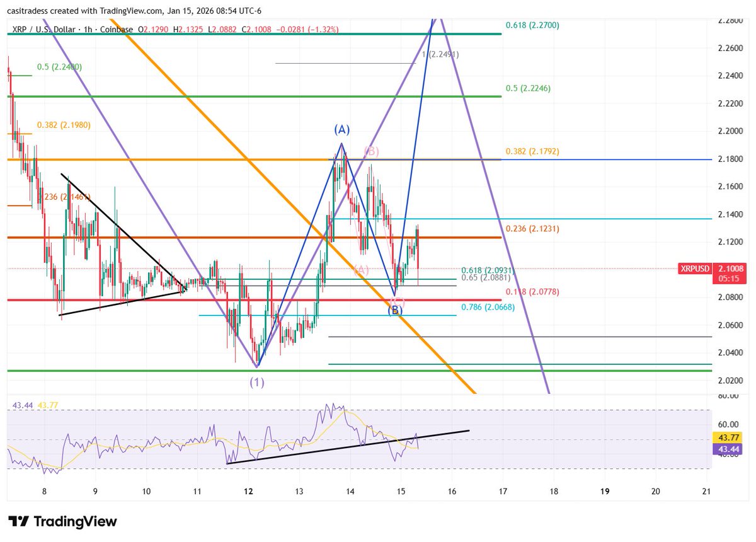Click the change value −0.0281 (−1.32%)

point(309,29)
